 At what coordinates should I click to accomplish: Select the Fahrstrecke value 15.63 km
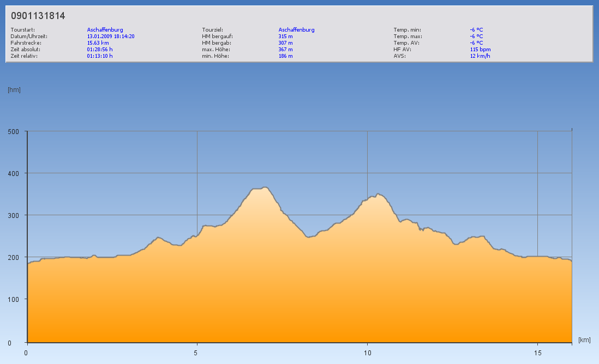pos(98,43)
